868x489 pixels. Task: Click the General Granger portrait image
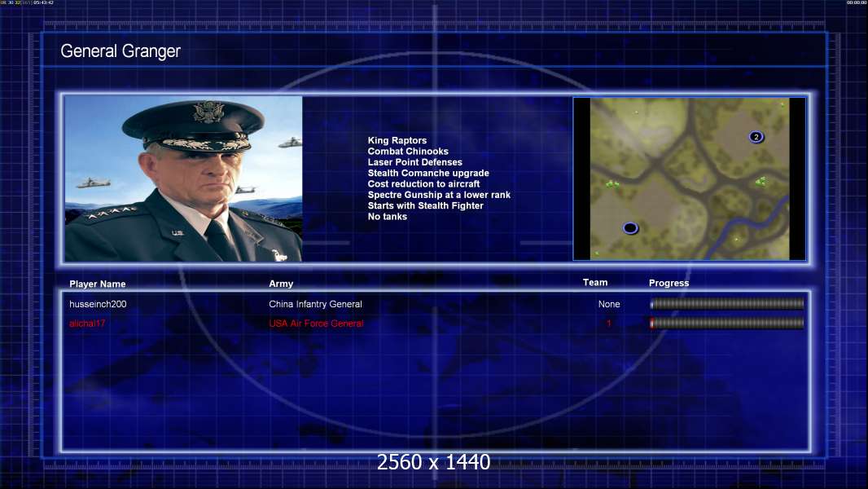pyautogui.click(x=183, y=178)
